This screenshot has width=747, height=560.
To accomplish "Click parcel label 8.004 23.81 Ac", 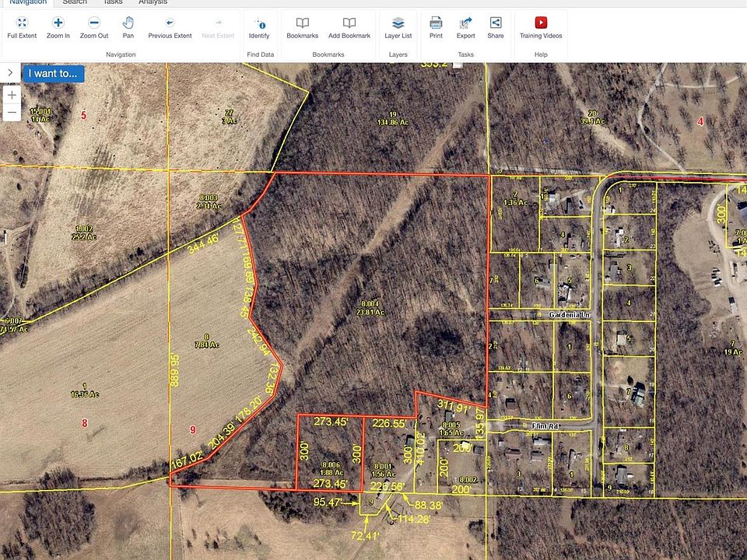I will coord(370,308).
